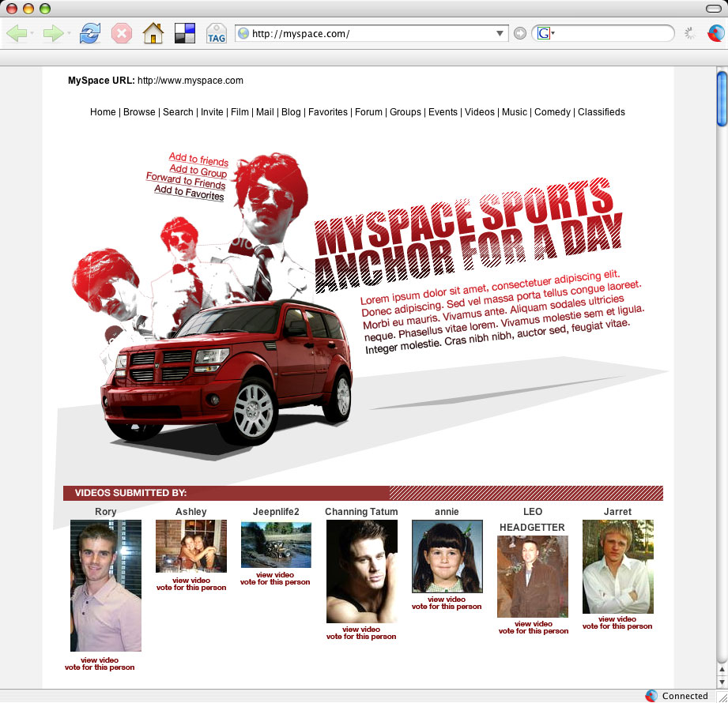This screenshot has width=728, height=703.
Task: Click the red and blue logo in the toolbar
Action: [716, 33]
